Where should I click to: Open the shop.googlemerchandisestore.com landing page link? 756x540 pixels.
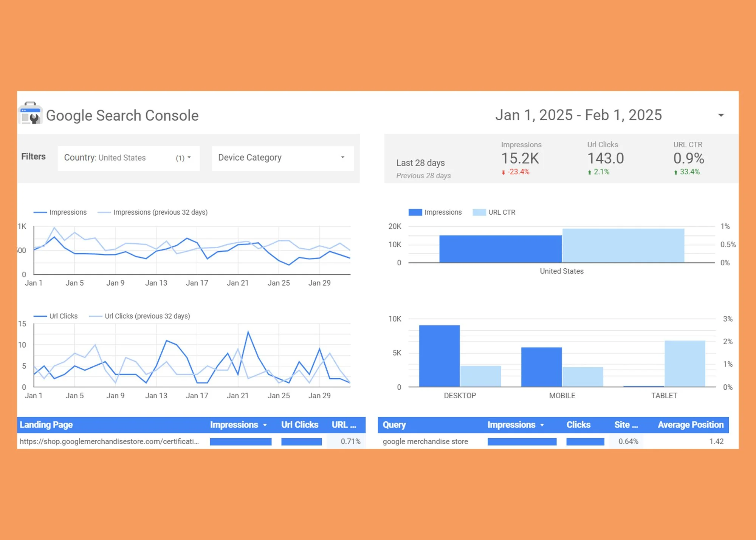click(109, 441)
